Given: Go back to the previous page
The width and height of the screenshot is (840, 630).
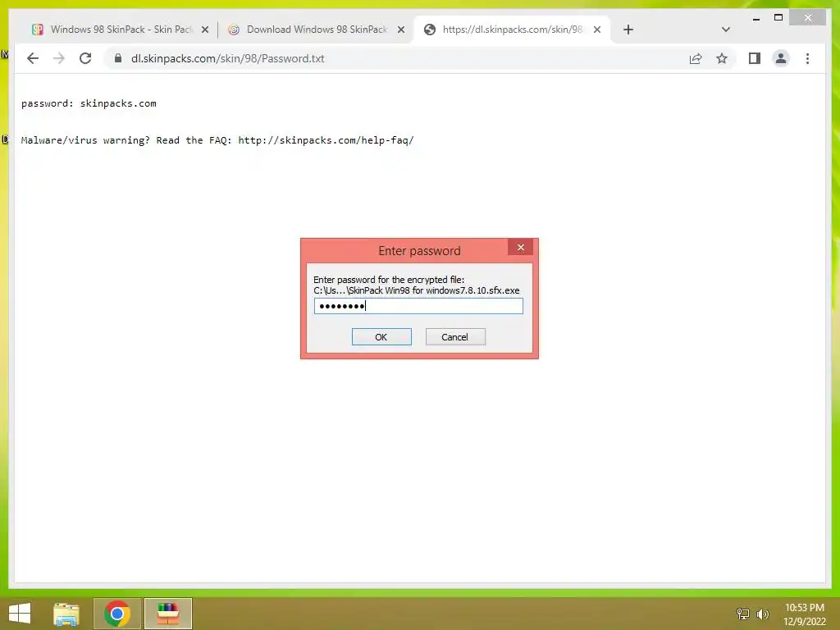Looking at the screenshot, I should (x=33, y=58).
